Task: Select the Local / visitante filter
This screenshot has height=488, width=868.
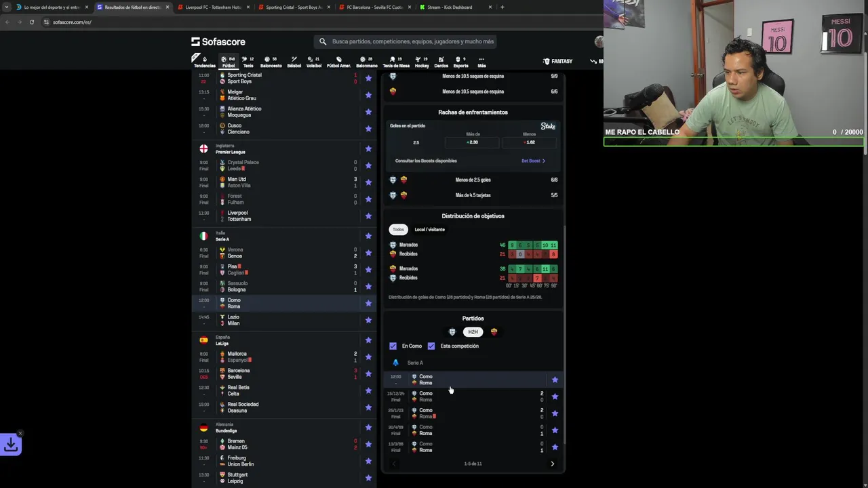Action: [429, 229]
